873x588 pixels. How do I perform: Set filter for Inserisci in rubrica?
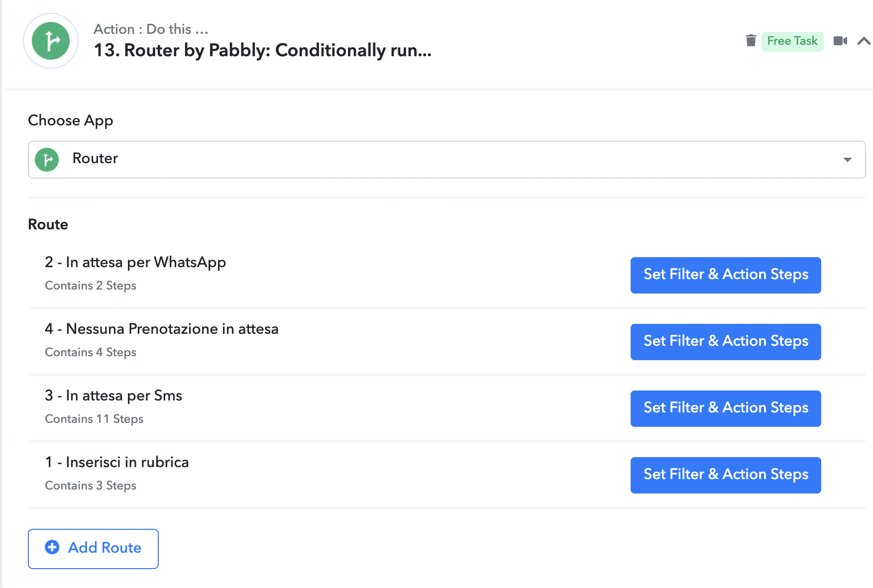tap(726, 475)
